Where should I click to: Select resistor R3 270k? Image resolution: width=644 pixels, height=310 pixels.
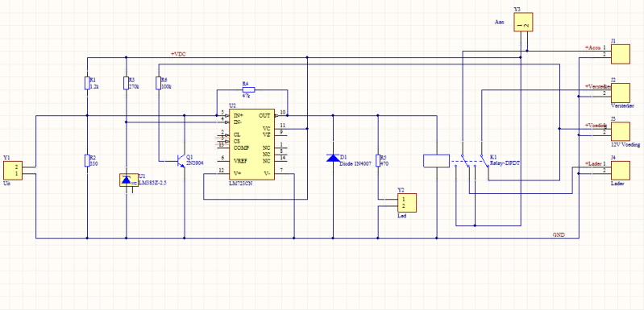point(126,83)
